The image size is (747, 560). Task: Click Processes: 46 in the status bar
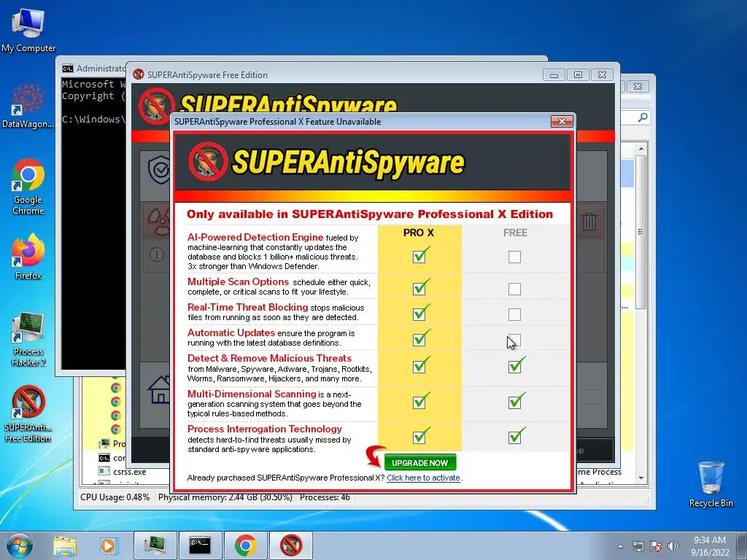pos(325,497)
